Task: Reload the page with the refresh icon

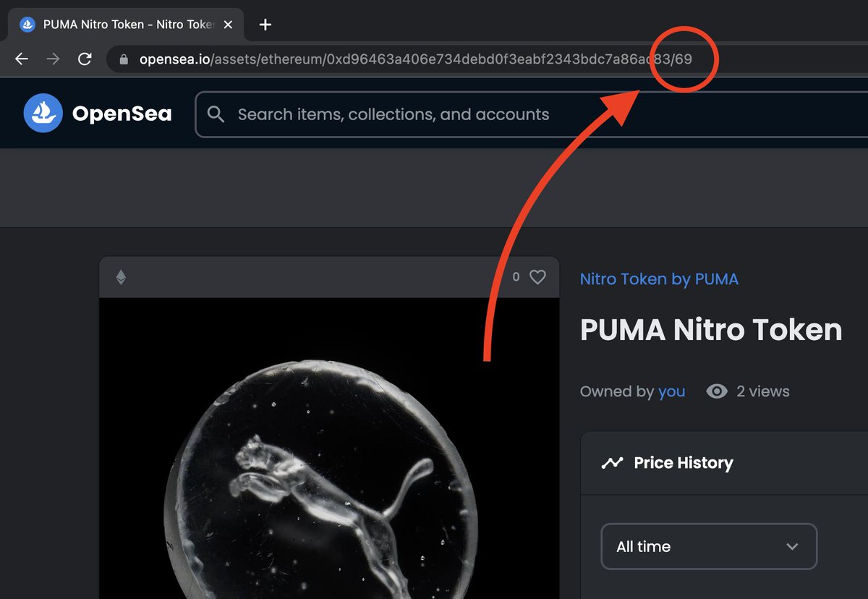Action: click(x=85, y=59)
